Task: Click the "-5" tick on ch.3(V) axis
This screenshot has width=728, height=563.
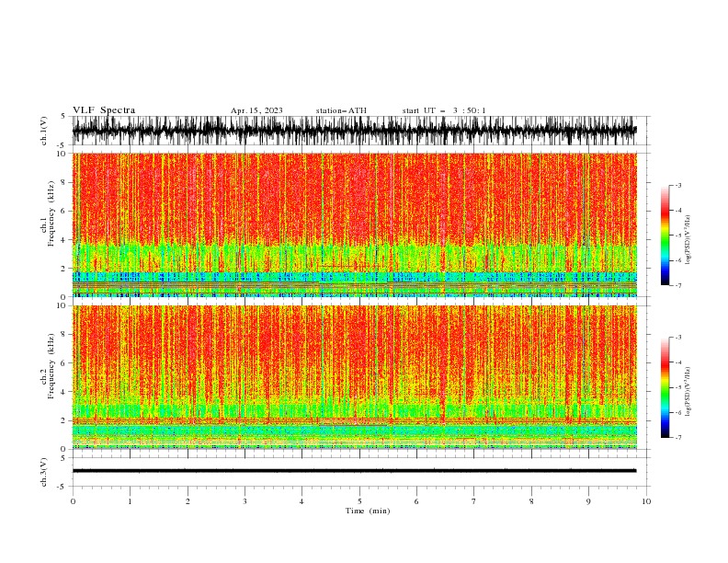Action: (x=63, y=487)
